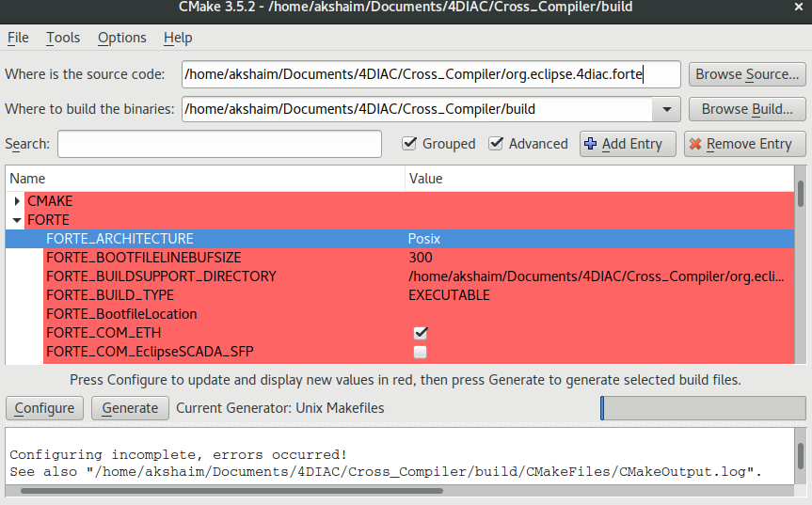Click the build support directory path value

pyautogui.click(x=596, y=276)
